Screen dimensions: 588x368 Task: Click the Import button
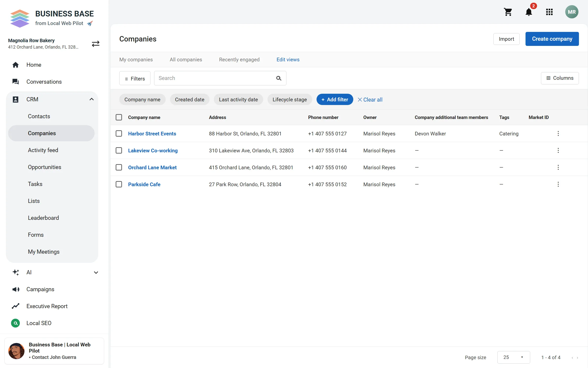click(x=506, y=39)
